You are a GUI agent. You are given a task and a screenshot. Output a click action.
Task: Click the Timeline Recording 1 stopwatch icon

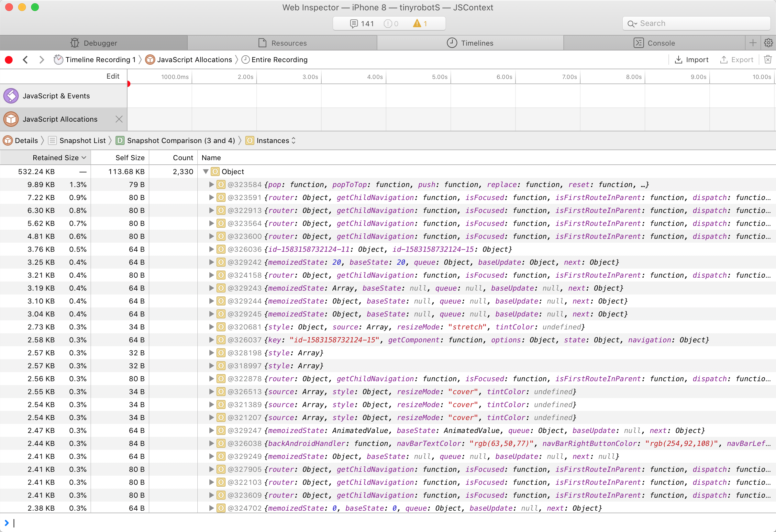click(x=59, y=60)
